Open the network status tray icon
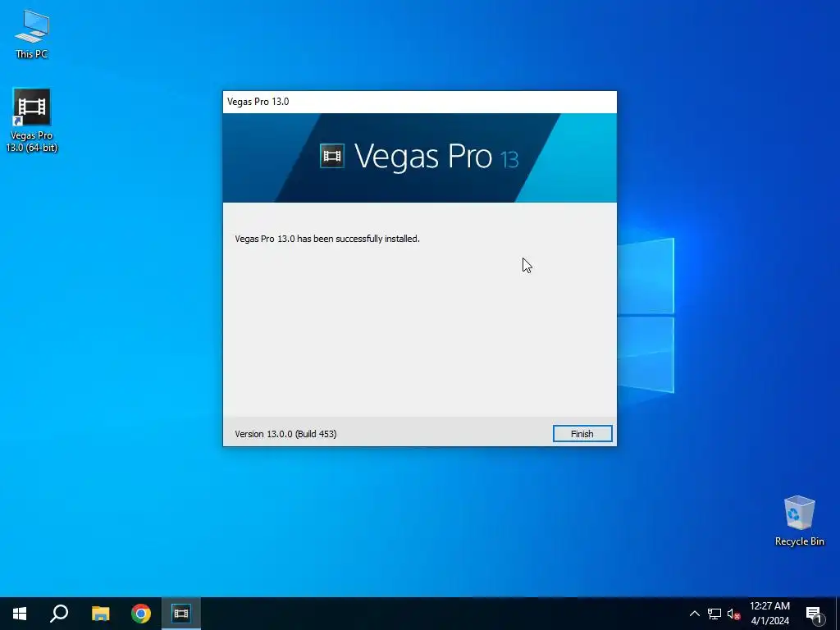The width and height of the screenshot is (840, 630). 714,614
